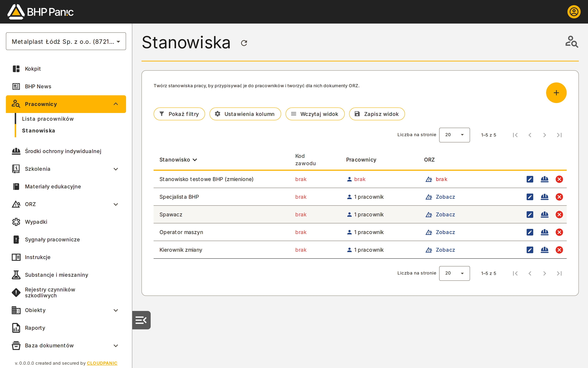Screen dimensions: 588x368
Task: Delete the Specjalista BHP position
Action: (x=559, y=197)
